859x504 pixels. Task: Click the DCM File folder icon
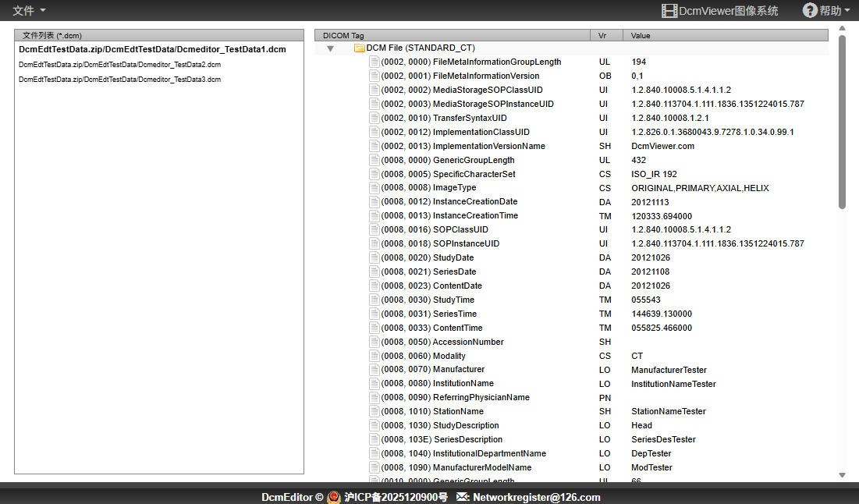[x=359, y=48]
